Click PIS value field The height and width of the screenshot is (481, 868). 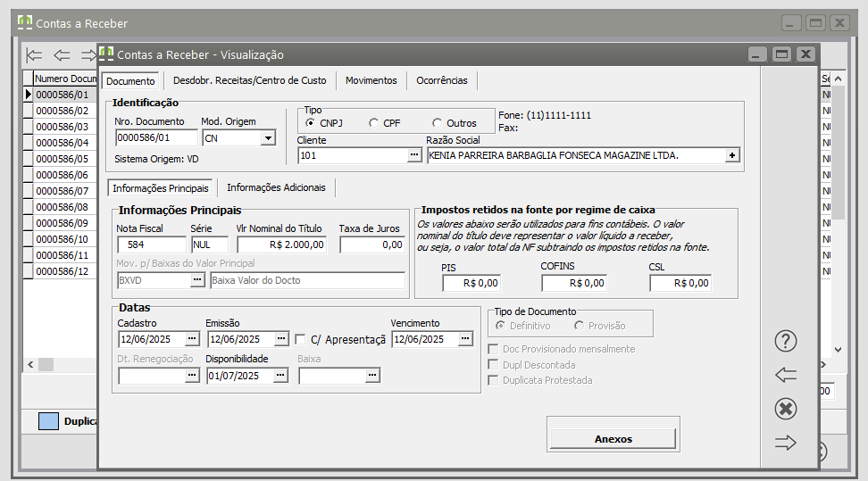472,283
